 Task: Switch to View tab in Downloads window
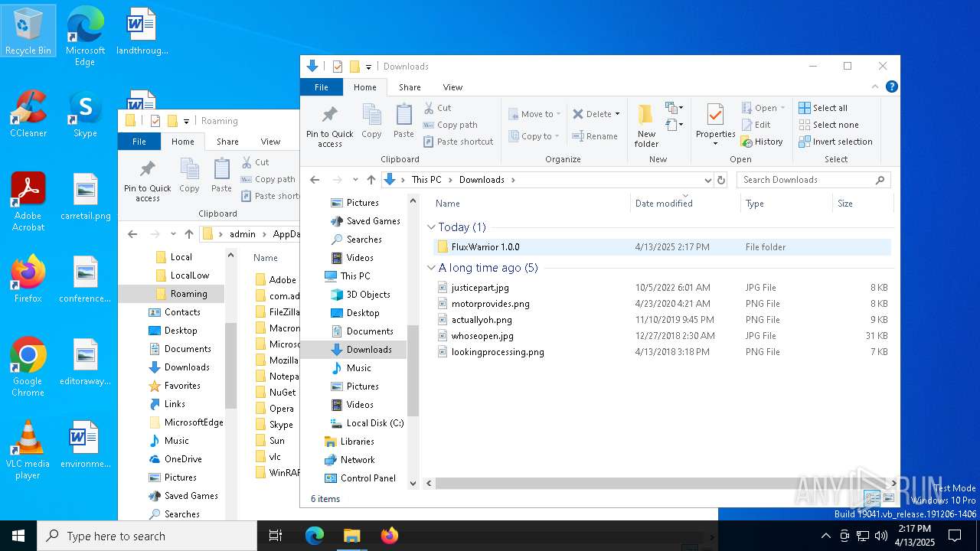click(452, 87)
